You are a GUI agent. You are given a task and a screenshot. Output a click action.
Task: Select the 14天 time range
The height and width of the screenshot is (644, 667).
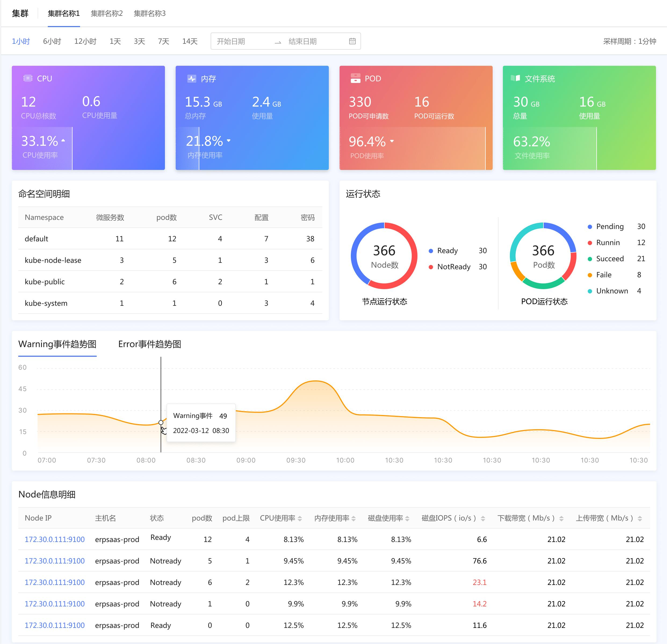tap(190, 42)
